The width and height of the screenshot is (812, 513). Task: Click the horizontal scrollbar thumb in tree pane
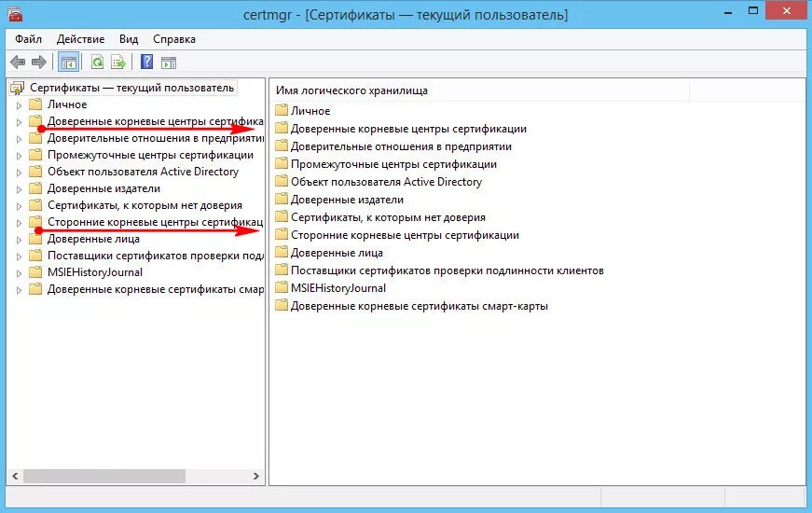[x=104, y=476]
